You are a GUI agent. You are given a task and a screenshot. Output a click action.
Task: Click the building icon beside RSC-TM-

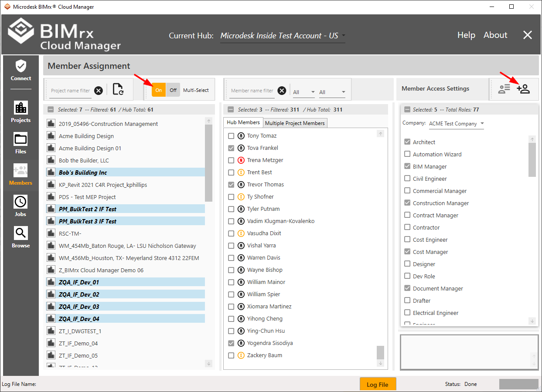(x=51, y=233)
